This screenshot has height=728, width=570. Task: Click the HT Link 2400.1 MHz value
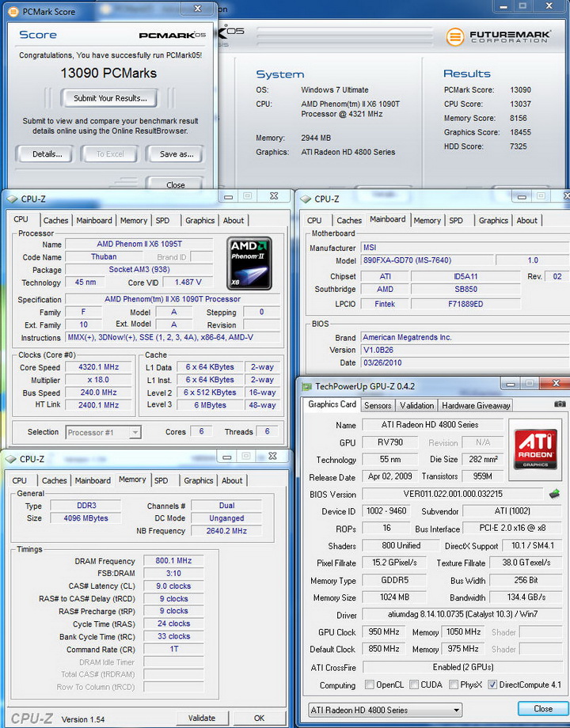(x=98, y=405)
